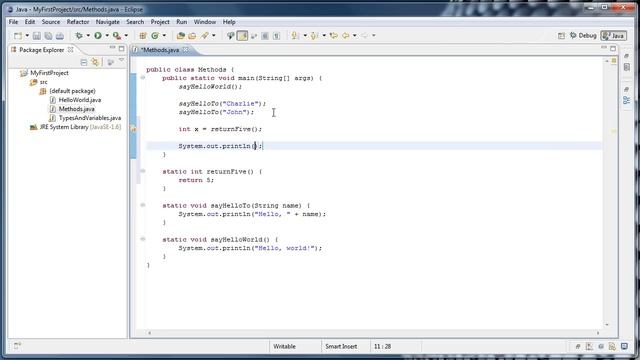Collapse the returnFive method fold
This screenshot has height=360, width=640.
pos(142,171)
